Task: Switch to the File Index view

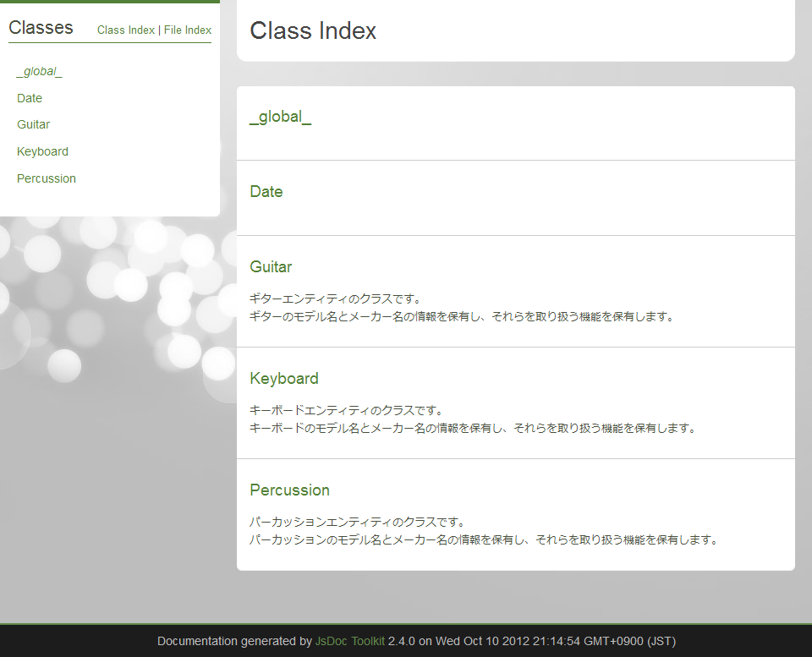Action: [x=187, y=30]
